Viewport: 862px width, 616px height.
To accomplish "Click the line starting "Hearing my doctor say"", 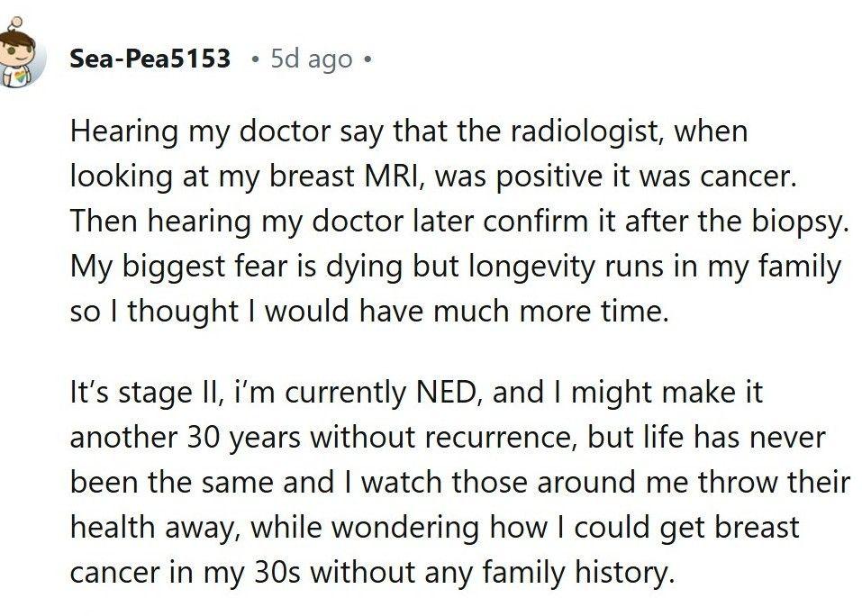I will (x=409, y=131).
